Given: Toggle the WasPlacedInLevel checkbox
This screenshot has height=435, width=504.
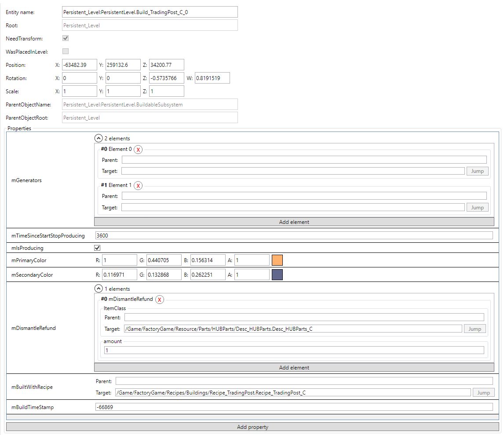Looking at the screenshot, I should (66, 51).
